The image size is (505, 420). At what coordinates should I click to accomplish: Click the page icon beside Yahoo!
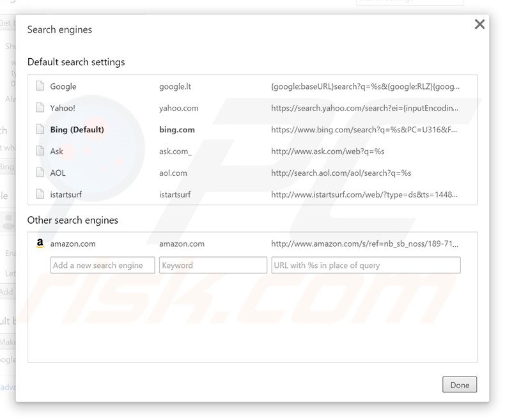[40, 107]
